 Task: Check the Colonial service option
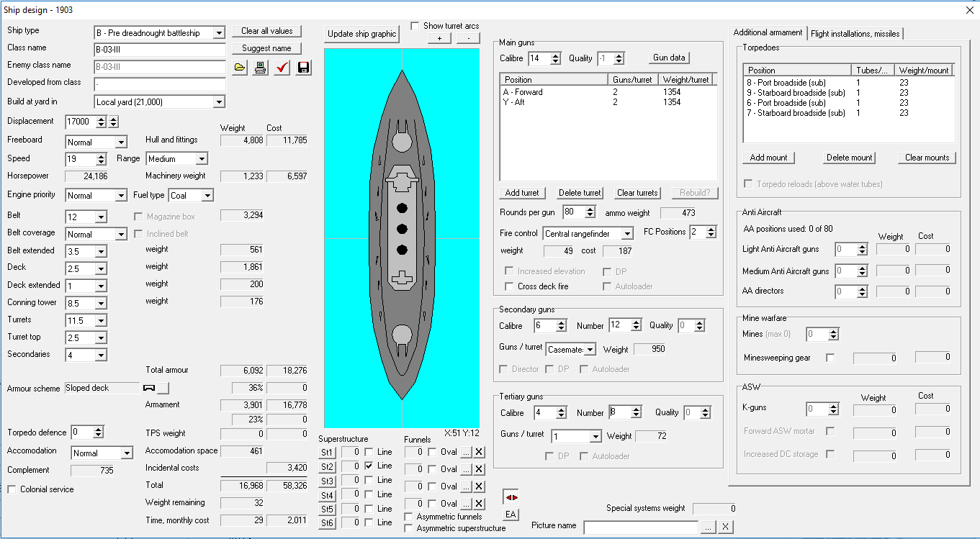point(12,489)
